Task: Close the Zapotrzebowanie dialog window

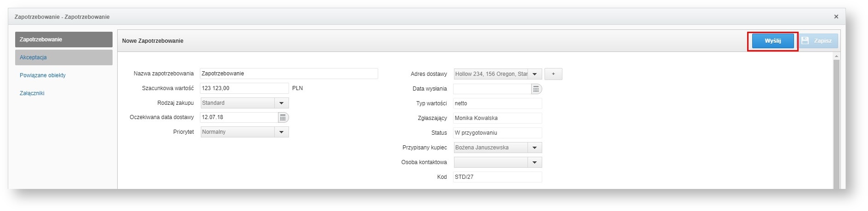Action: click(836, 17)
